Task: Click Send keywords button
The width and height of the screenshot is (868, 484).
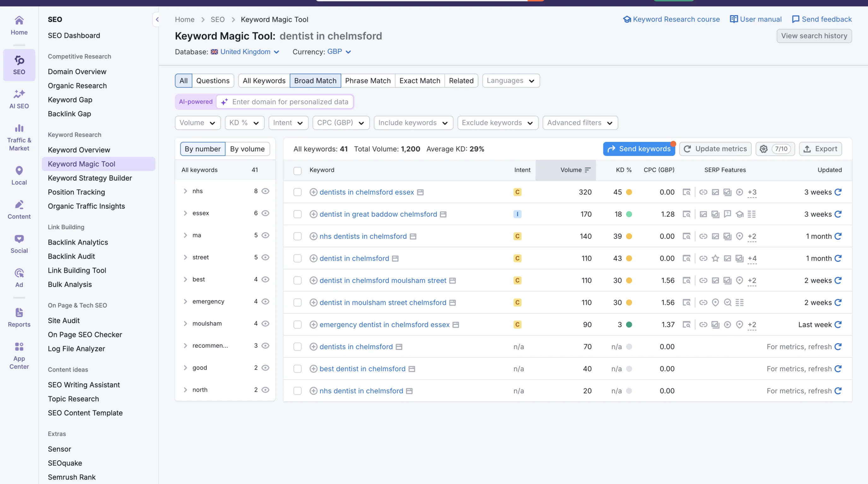Action: [639, 149]
